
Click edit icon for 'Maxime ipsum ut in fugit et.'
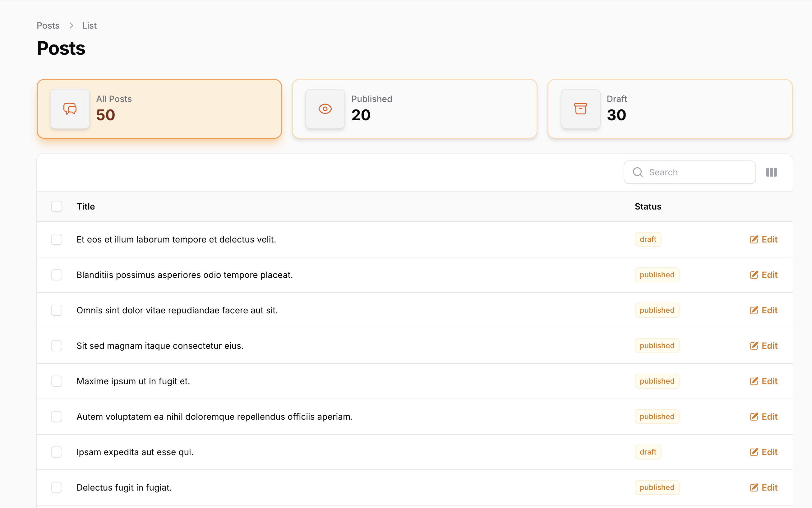click(x=754, y=381)
